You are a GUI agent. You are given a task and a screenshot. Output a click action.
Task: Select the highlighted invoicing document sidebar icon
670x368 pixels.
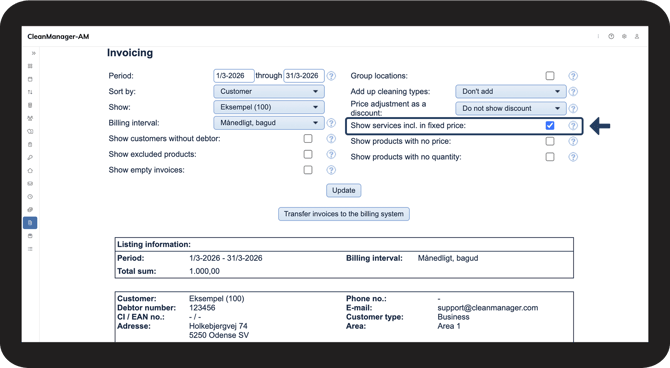[30, 223]
